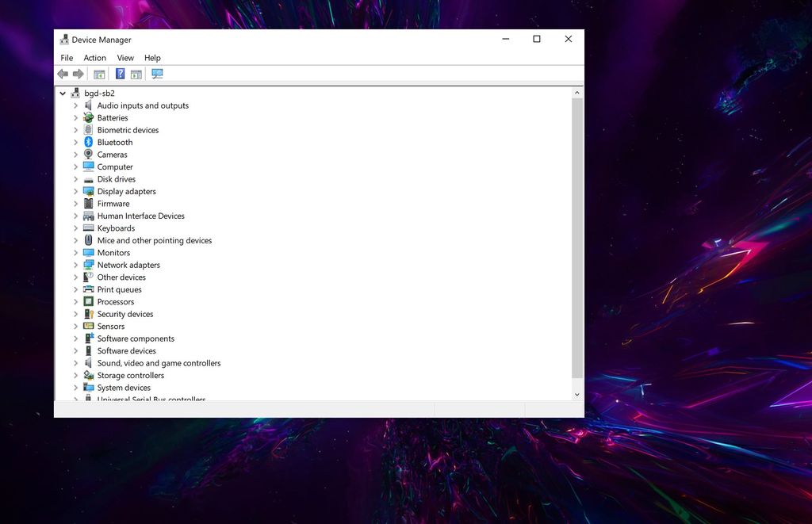
Task: Minimize the Device Manager window
Action: click(505, 40)
